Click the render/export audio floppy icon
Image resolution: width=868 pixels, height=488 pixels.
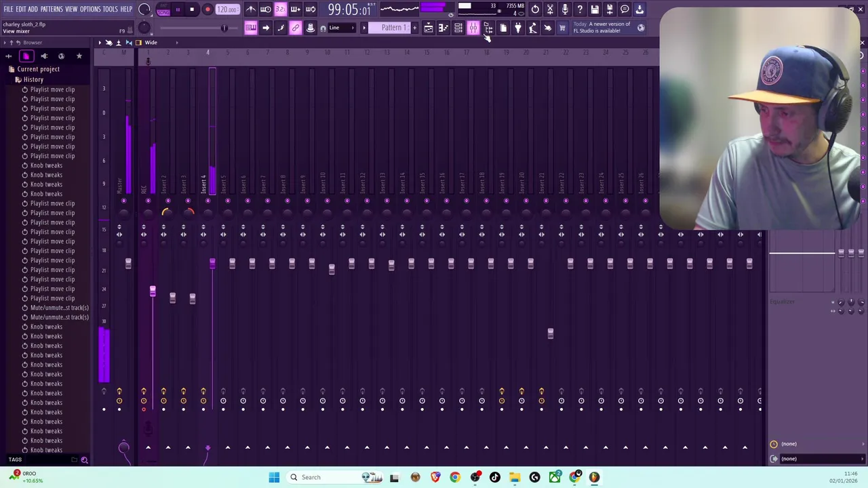point(610,9)
